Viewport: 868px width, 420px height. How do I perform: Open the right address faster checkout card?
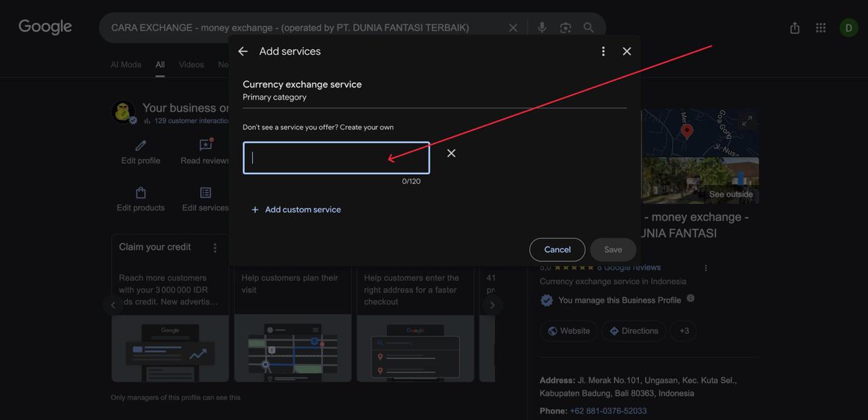[x=415, y=324]
